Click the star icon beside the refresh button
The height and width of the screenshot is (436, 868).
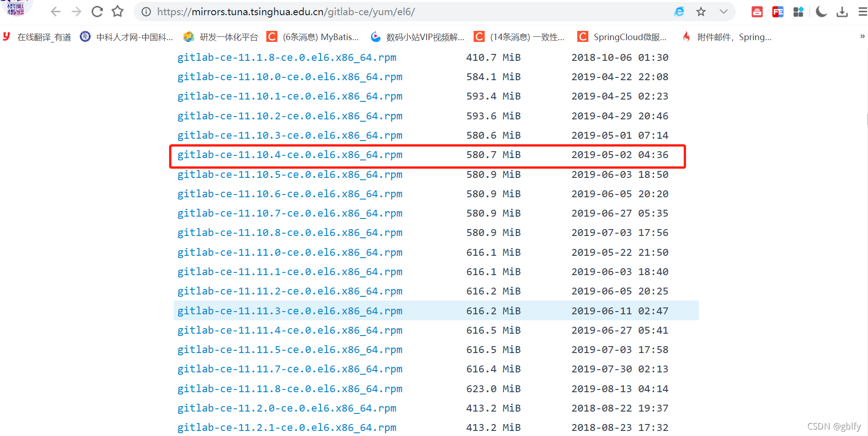[x=118, y=12]
